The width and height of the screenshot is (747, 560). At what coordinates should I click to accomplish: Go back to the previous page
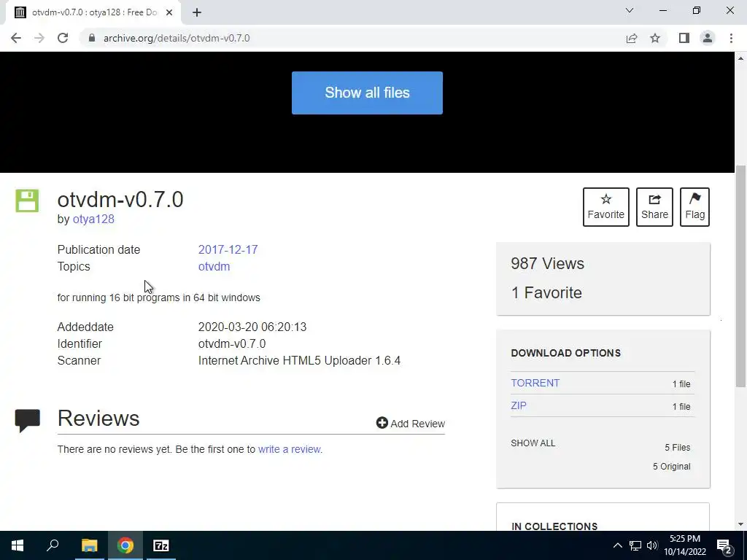(x=16, y=38)
